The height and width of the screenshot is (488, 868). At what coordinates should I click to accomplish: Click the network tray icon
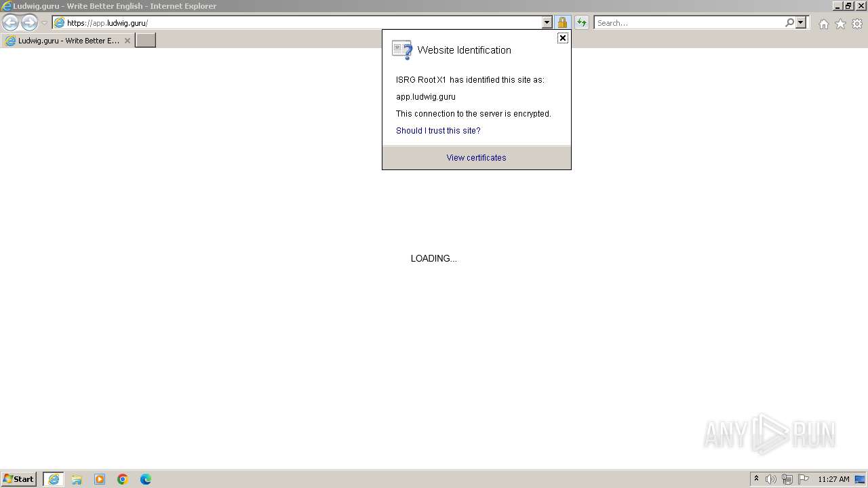point(787,479)
